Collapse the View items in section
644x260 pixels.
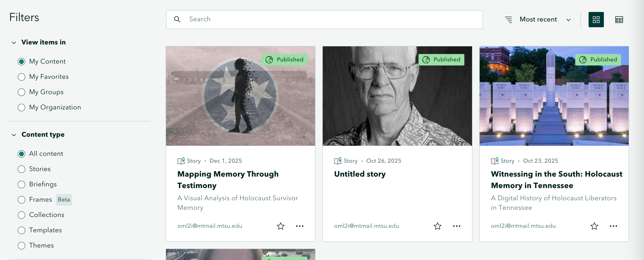[x=14, y=43]
